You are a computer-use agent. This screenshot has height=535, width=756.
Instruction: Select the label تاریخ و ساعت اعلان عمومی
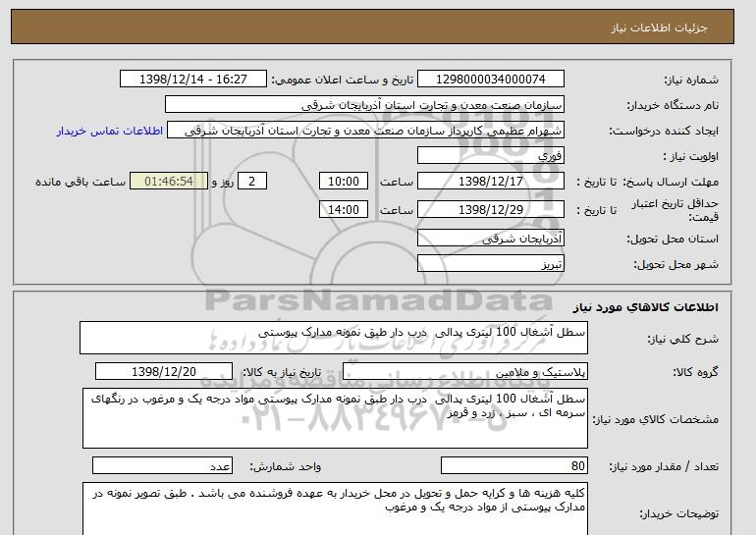point(343,80)
